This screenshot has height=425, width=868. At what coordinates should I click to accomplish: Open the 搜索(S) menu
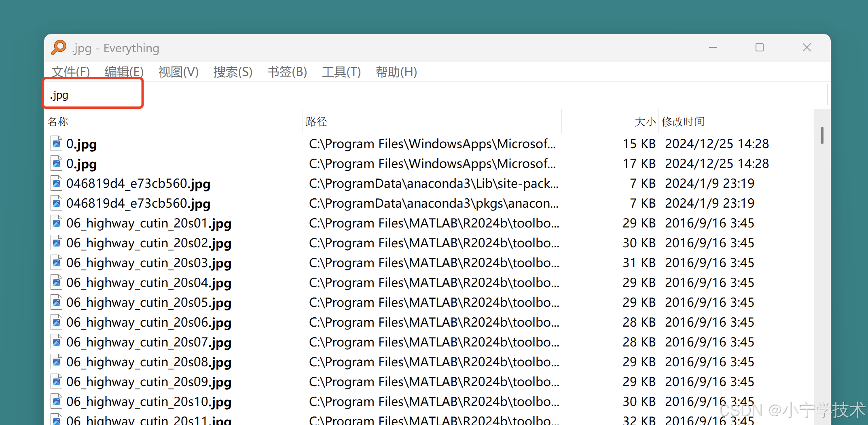233,72
